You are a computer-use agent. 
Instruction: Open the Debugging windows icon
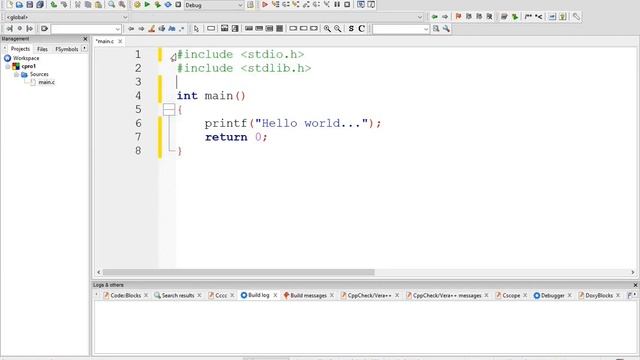[x=361, y=5]
